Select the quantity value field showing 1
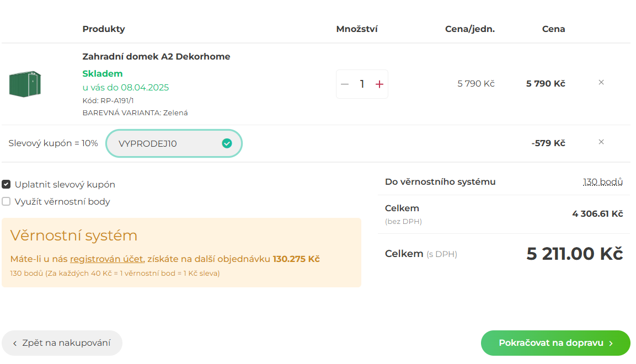This screenshot has height=364, width=636. tap(362, 84)
